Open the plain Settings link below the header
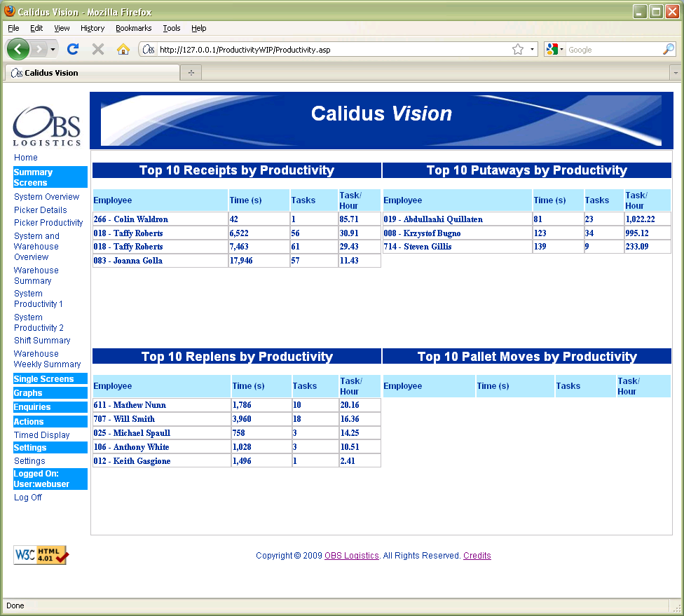 tap(29, 460)
